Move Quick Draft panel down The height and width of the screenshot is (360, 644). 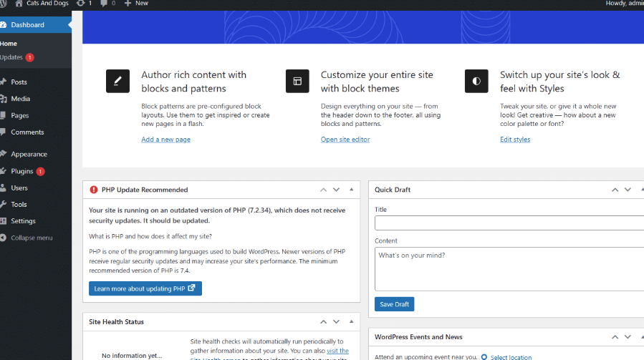pyautogui.click(x=628, y=190)
